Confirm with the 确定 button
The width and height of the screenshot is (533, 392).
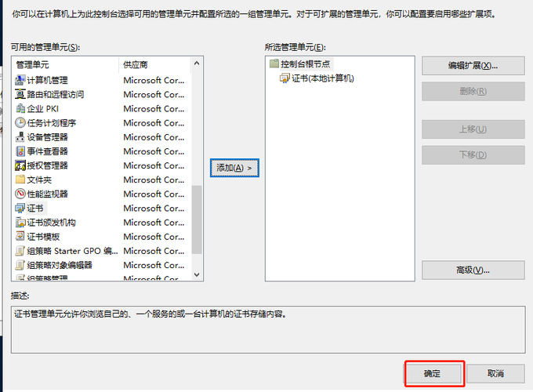click(432, 374)
